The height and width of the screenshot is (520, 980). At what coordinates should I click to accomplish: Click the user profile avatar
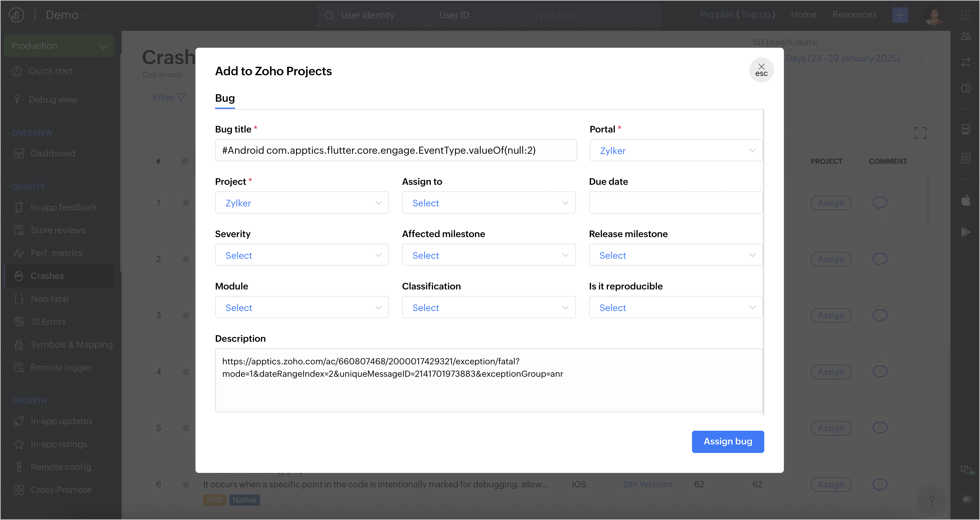[934, 15]
